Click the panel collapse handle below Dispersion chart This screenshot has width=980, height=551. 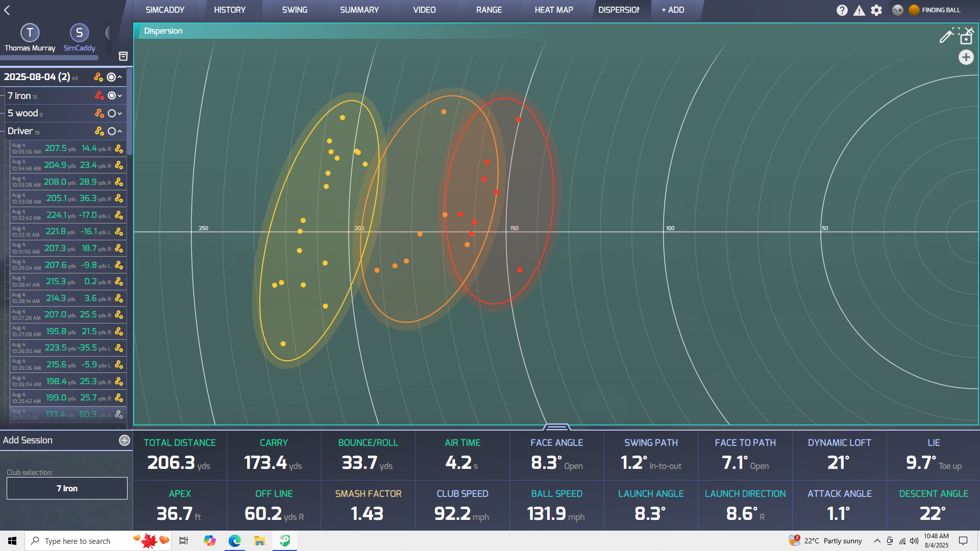point(556,427)
